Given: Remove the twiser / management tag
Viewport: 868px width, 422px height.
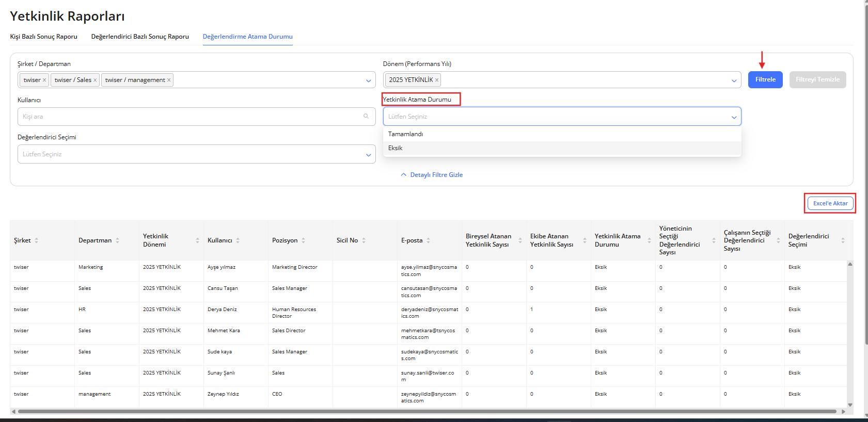Looking at the screenshot, I should (x=169, y=80).
